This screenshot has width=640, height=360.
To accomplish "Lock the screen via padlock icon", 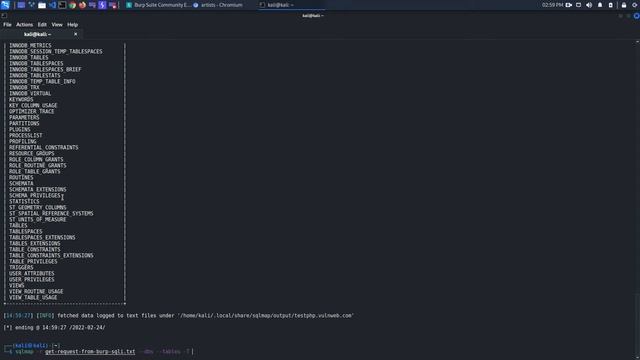I will tap(624, 5).
